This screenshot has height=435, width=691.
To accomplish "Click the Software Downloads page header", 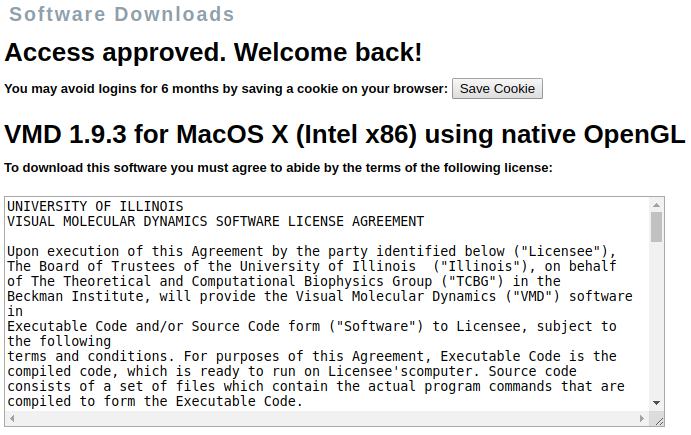I will tap(122, 15).
